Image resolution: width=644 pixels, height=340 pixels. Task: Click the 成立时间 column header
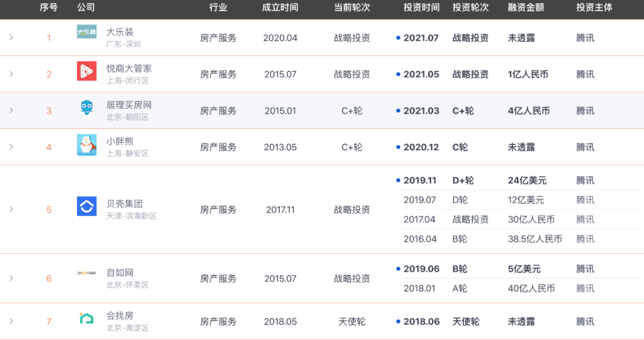click(x=280, y=7)
